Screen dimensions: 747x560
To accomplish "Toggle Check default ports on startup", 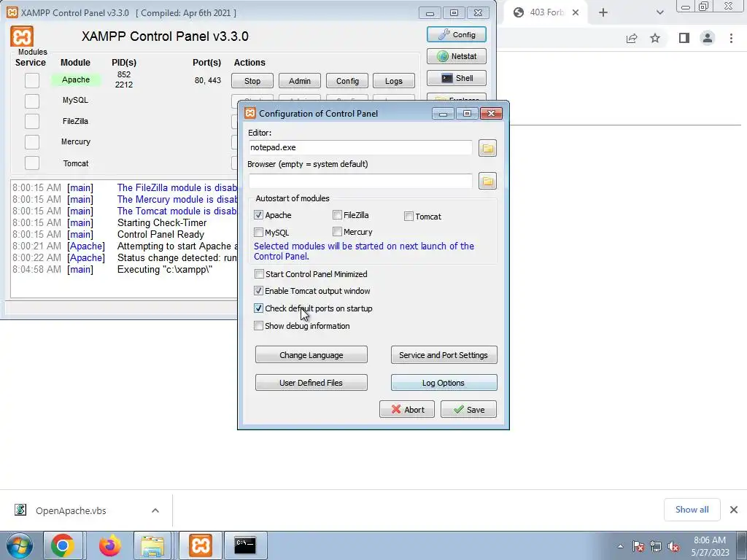I will pyautogui.click(x=259, y=308).
